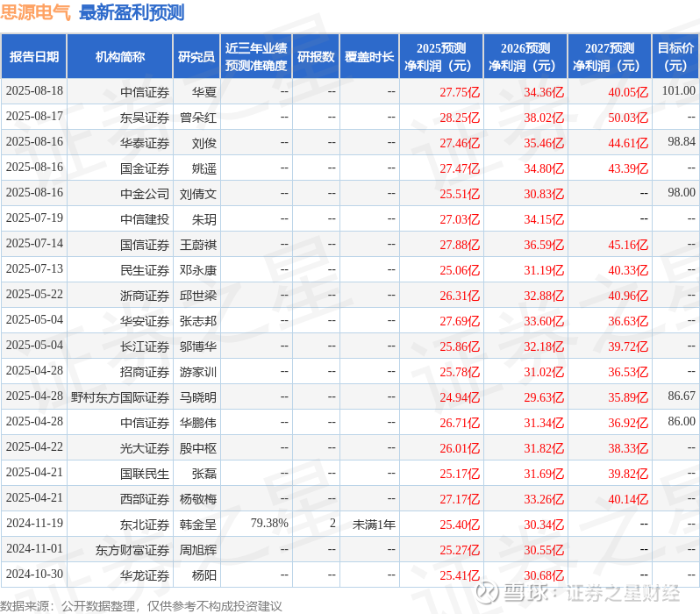This screenshot has width=700, height=614.
Task: Click the 目标价 column header
Action: [676, 56]
